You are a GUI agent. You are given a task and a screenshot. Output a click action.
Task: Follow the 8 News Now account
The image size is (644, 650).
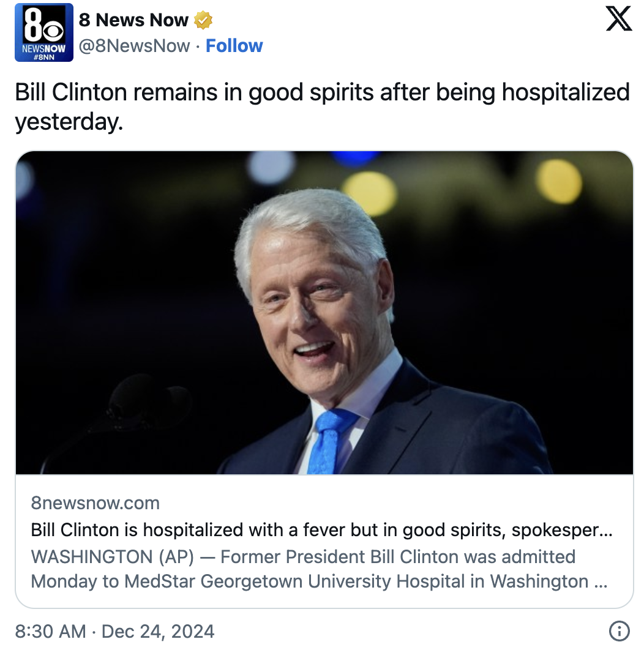[234, 46]
